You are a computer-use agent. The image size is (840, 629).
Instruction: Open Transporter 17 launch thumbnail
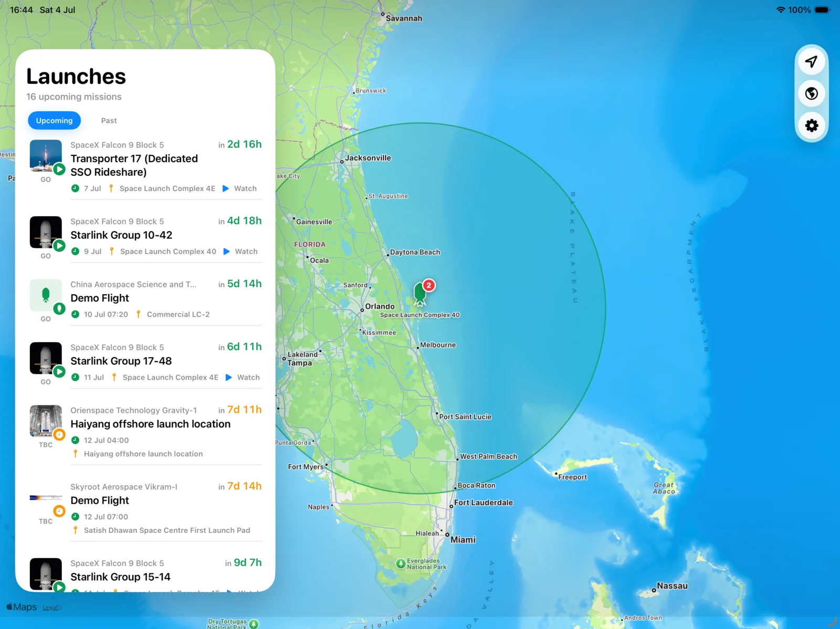pyautogui.click(x=46, y=156)
